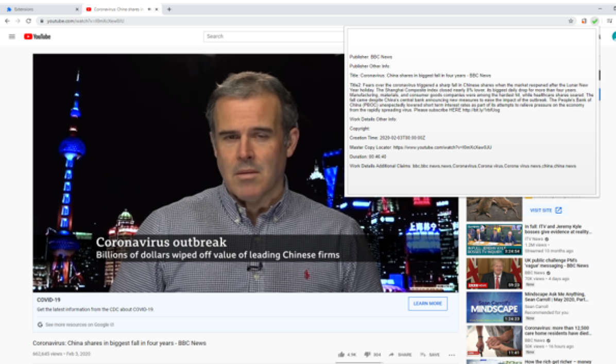
Task: Open the red-and-grey extension icon in the toolbar
Action: point(584,21)
